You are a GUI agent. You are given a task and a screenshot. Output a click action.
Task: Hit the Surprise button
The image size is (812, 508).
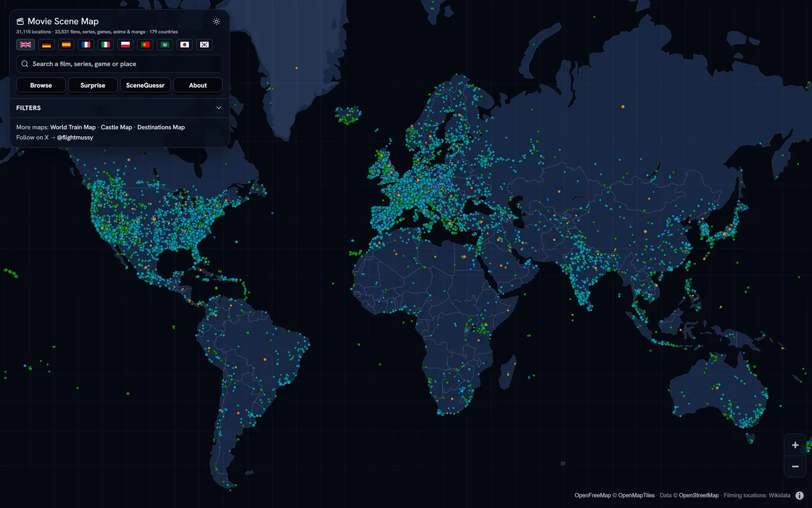(x=93, y=85)
